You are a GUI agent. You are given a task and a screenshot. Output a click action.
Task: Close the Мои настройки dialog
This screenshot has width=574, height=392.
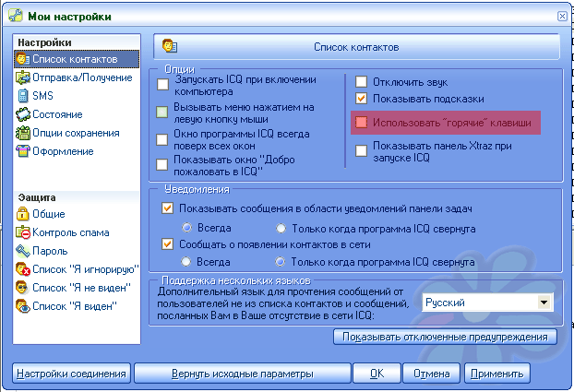pyautogui.click(x=562, y=16)
